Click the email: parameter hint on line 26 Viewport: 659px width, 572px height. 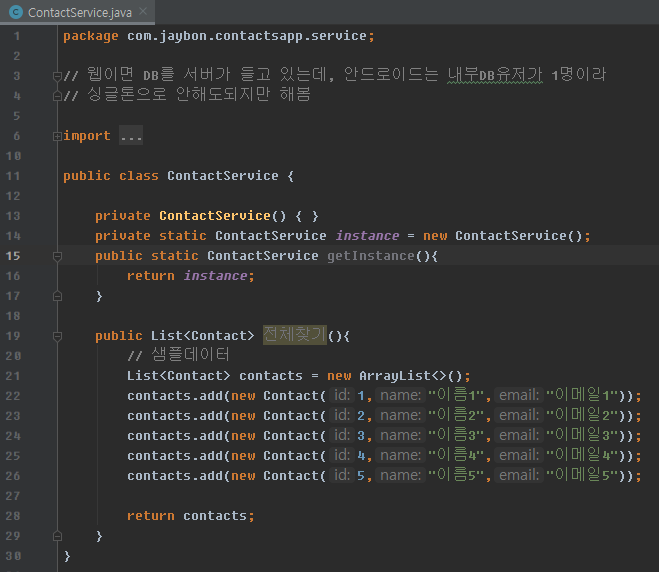[519, 475]
